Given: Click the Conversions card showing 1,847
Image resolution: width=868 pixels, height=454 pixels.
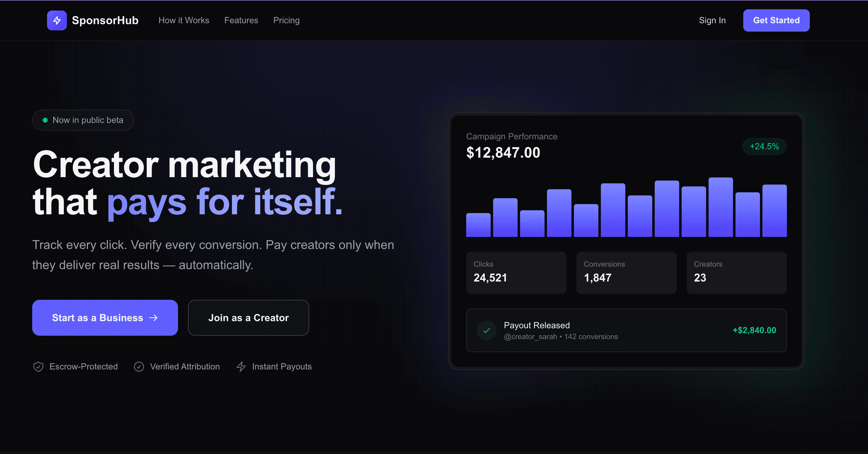Looking at the screenshot, I should coord(626,273).
